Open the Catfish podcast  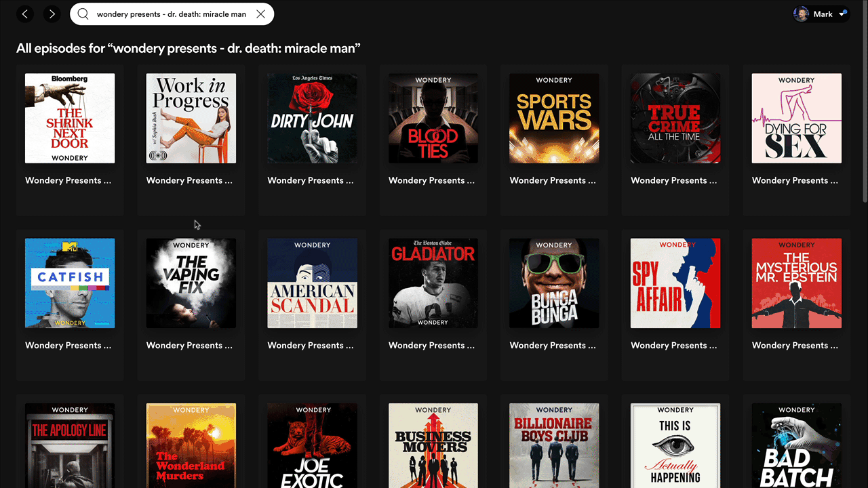coord(70,283)
